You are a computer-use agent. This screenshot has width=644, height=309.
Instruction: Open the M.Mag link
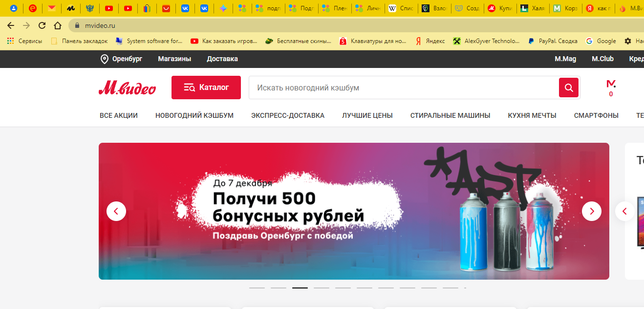point(565,59)
